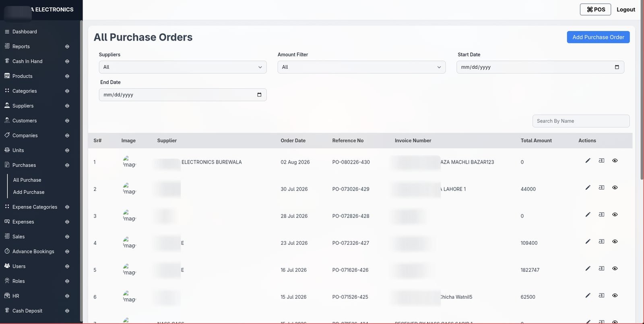Click the icon beside Advance Bookings
644x324 pixels.
point(7,251)
